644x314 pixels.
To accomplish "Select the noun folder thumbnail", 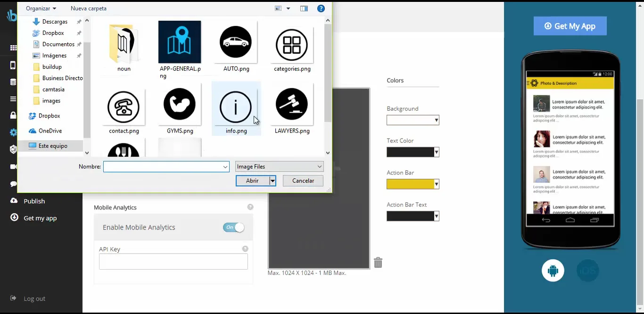I will [124, 43].
